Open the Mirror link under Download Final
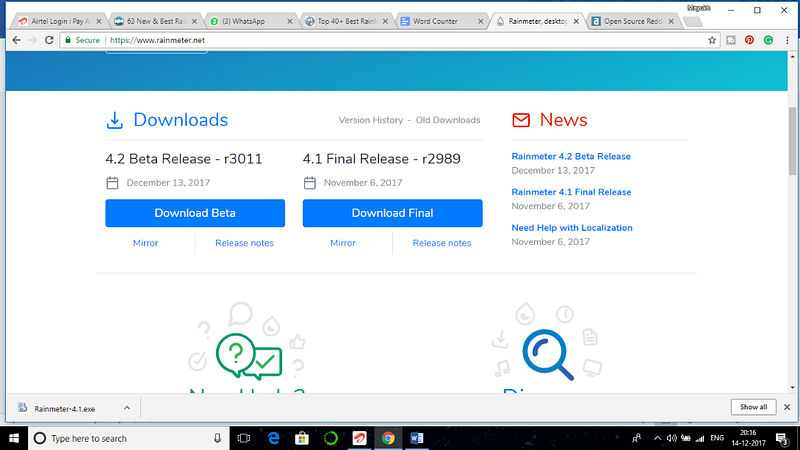 pos(343,243)
